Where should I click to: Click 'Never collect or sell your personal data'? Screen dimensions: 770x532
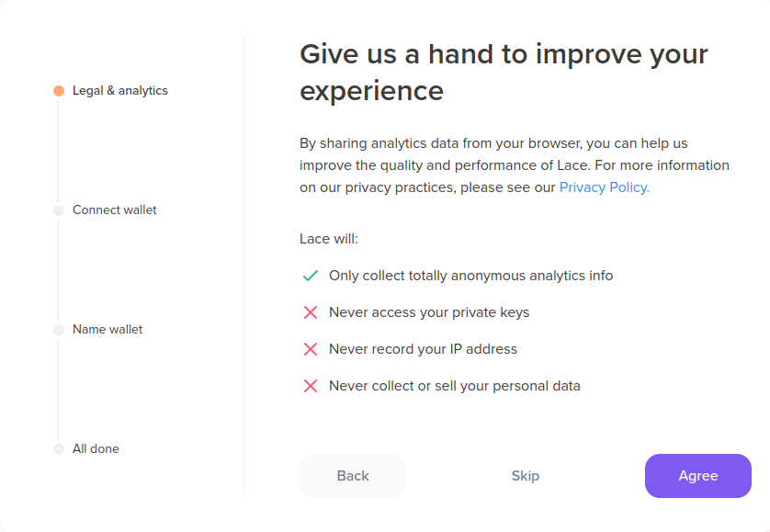pos(455,386)
